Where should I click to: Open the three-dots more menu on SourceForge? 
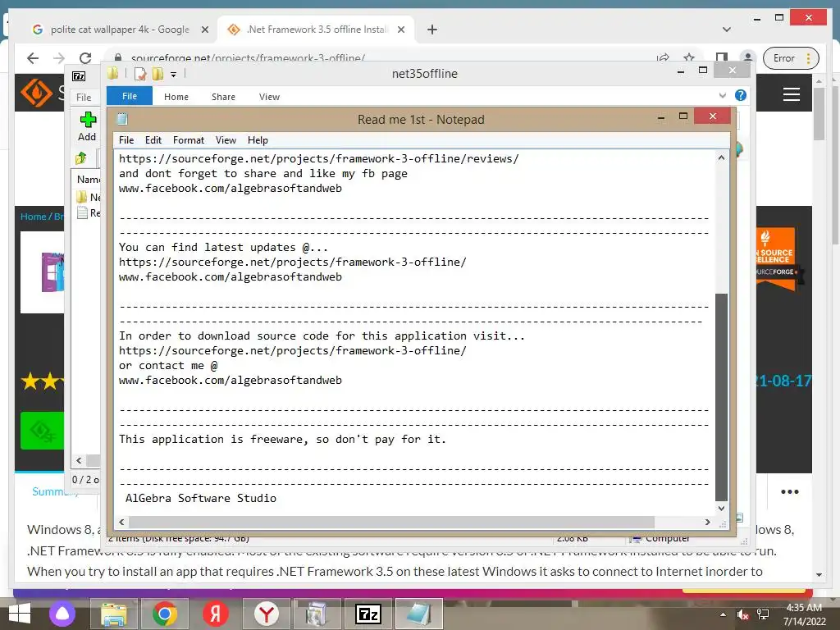[790, 491]
